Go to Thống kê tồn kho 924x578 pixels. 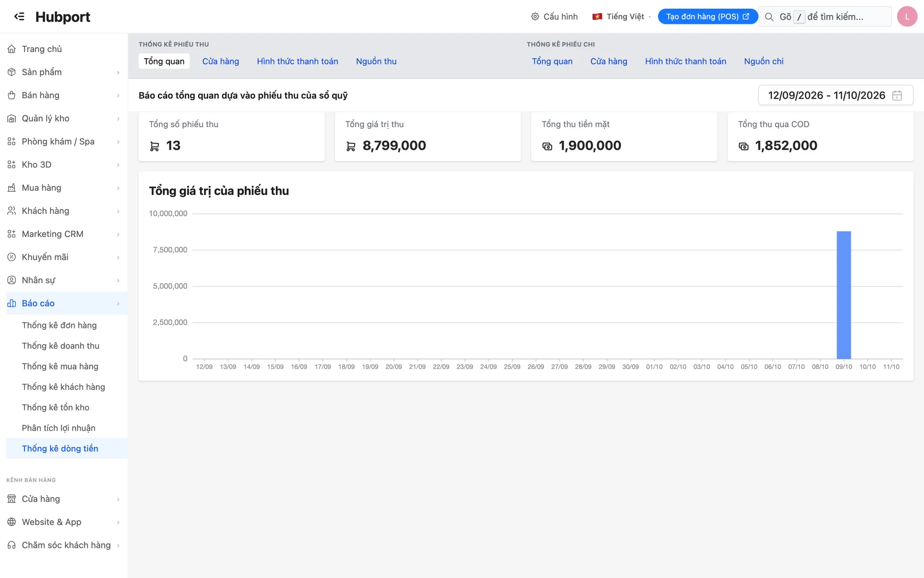55,407
